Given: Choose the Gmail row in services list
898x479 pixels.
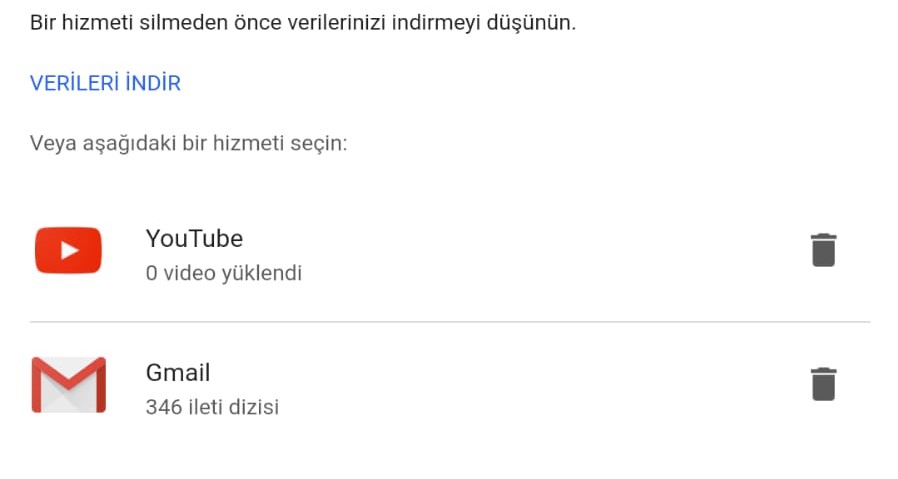Looking at the screenshot, I should (x=450, y=384).
